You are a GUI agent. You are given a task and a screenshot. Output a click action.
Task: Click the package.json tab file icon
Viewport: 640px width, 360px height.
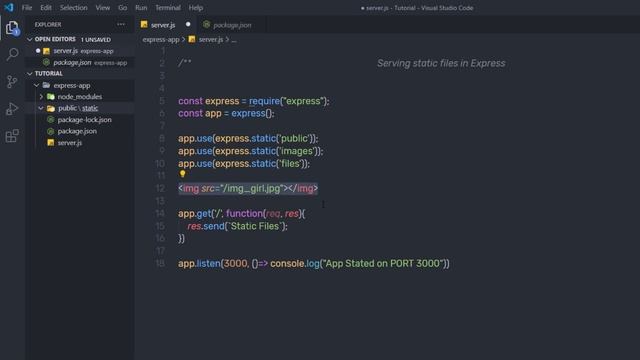[207, 25]
